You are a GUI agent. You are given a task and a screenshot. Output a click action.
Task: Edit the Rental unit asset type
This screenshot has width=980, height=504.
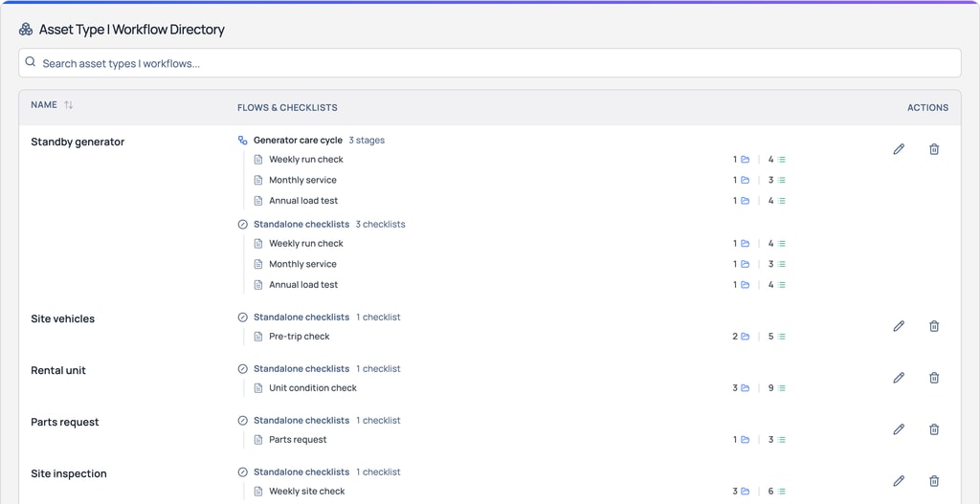pyautogui.click(x=899, y=377)
